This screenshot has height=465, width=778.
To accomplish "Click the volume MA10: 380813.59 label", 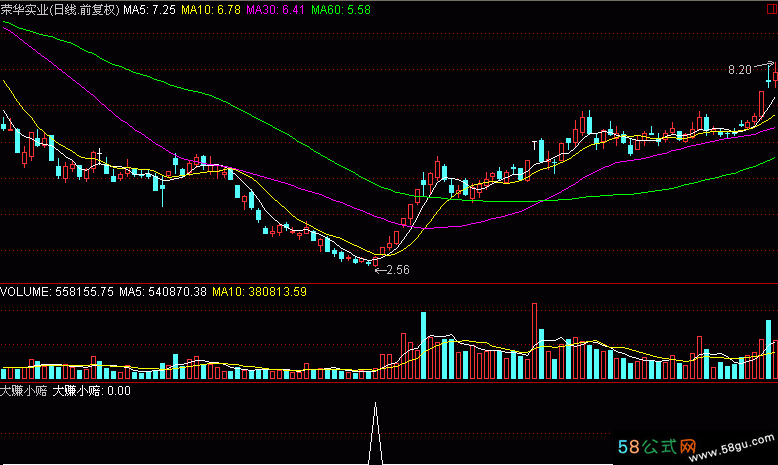I will (x=259, y=292).
